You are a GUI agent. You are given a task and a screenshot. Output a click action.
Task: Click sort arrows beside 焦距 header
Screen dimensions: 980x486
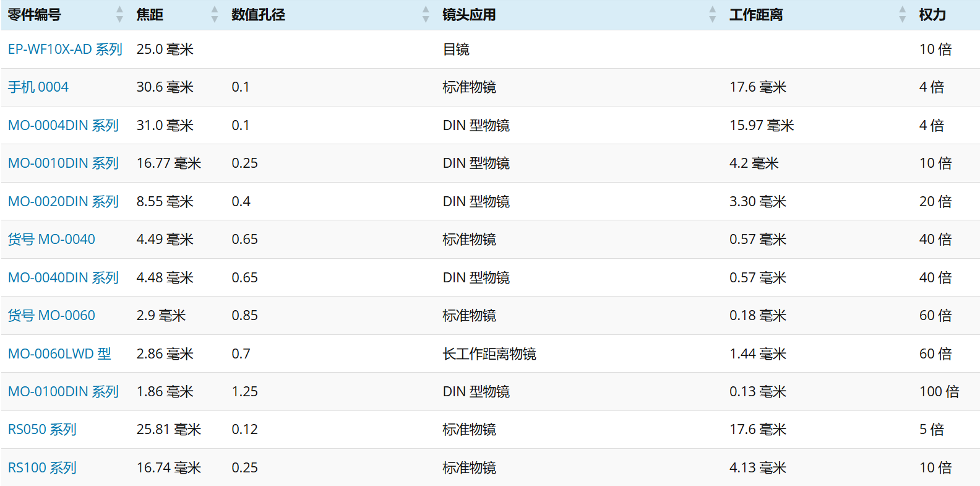215,14
